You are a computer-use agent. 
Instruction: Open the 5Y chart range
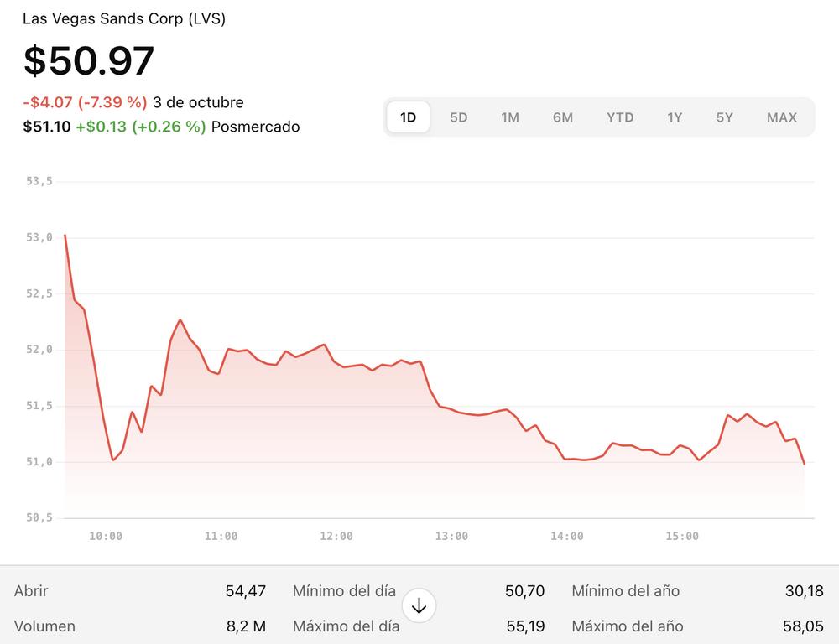(x=725, y=117)
